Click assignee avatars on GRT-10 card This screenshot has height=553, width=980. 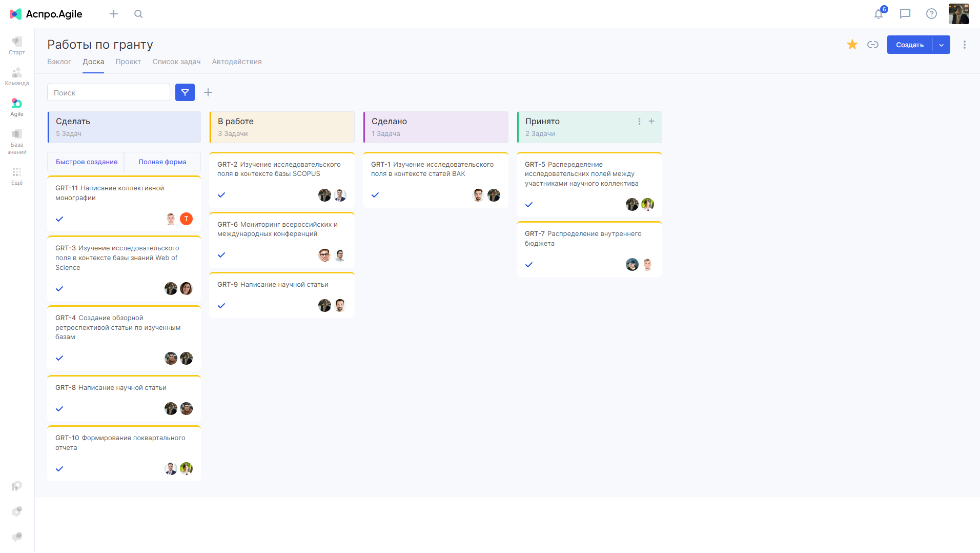tap(178, 469)
